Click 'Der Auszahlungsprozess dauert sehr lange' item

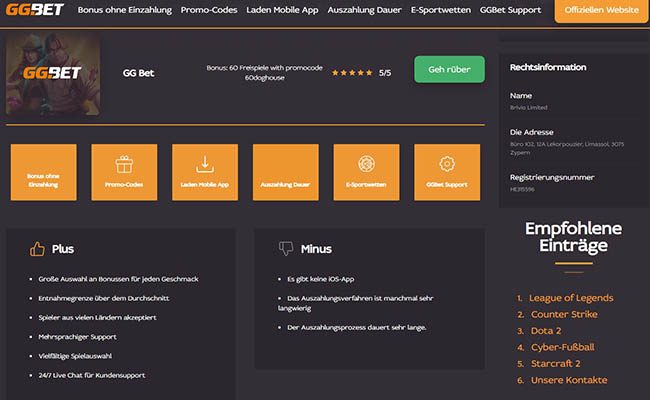click(x=357, y=327)
